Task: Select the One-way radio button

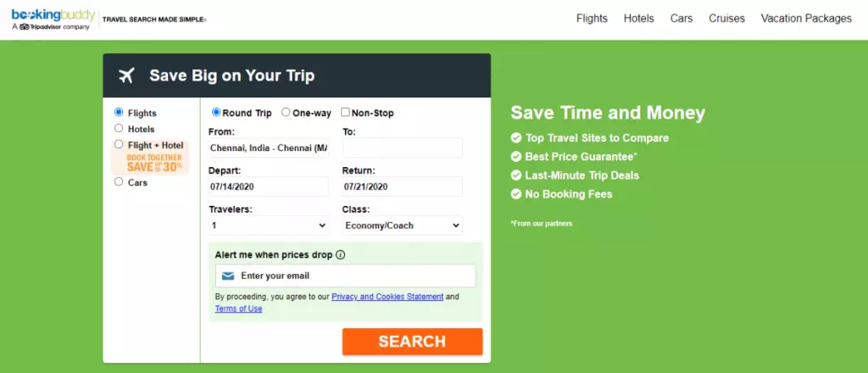Action: (x=287, y=112)
